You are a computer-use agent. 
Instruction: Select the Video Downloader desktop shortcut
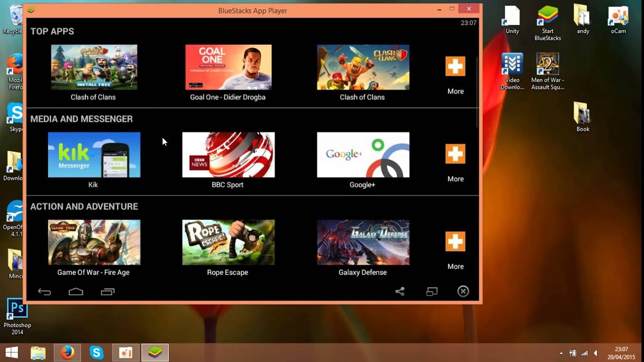point(512,72)
